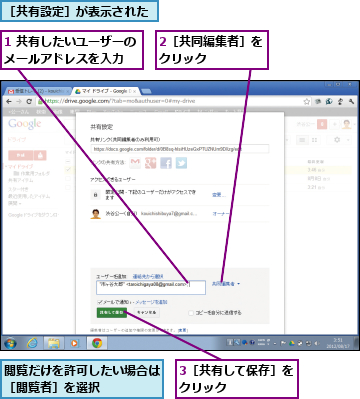Reload the Drive page
Image resolution: width=360 pixels, height=399 pixels.
point(29,101)
